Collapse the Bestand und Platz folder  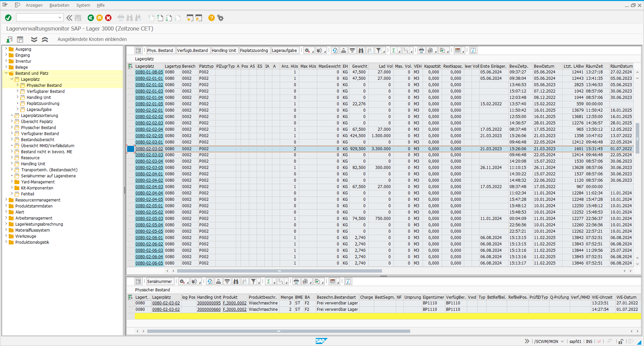coord(6,73)
